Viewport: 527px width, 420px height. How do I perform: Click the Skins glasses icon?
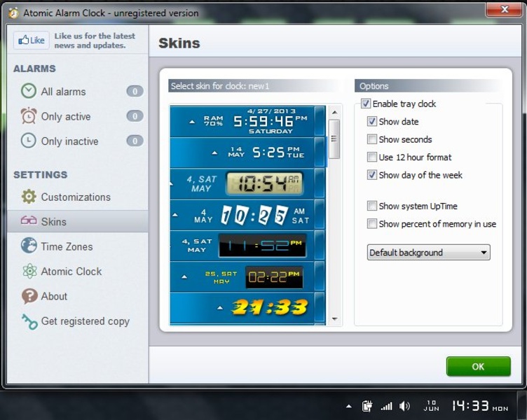pos(29,220)
